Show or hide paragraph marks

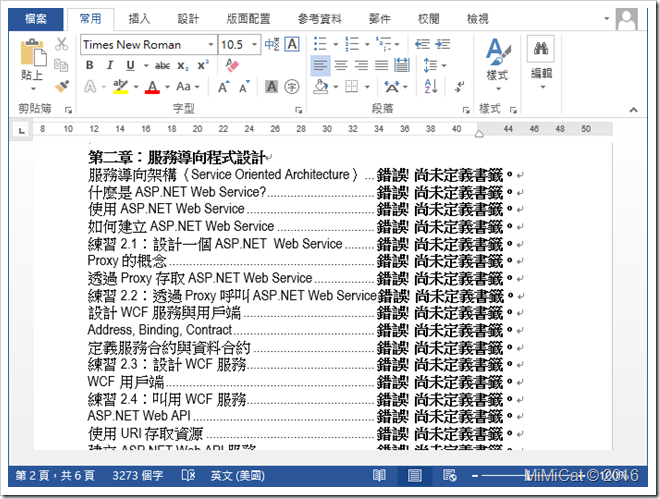[x=459, y=87]
